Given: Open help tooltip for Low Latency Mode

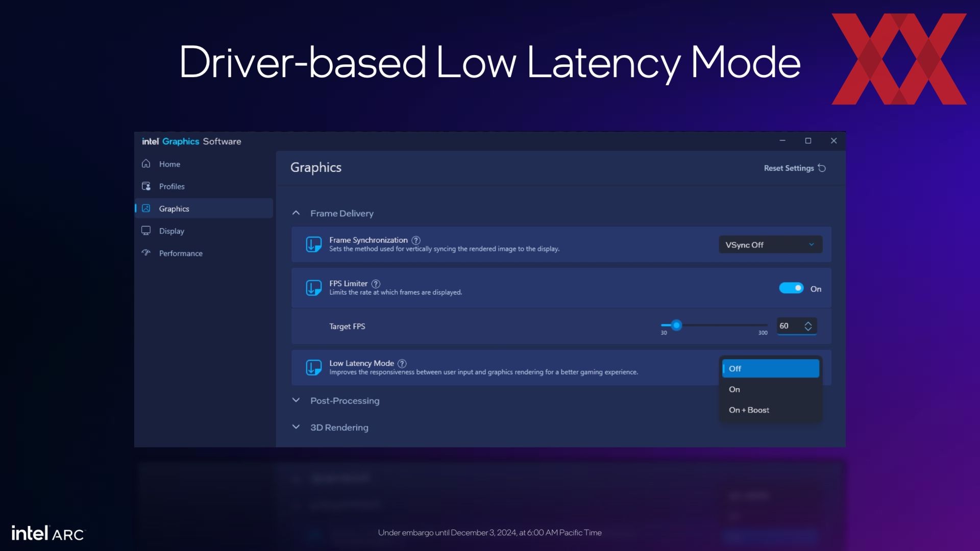Looking at the screenshot, I should (x=402, y=363).
